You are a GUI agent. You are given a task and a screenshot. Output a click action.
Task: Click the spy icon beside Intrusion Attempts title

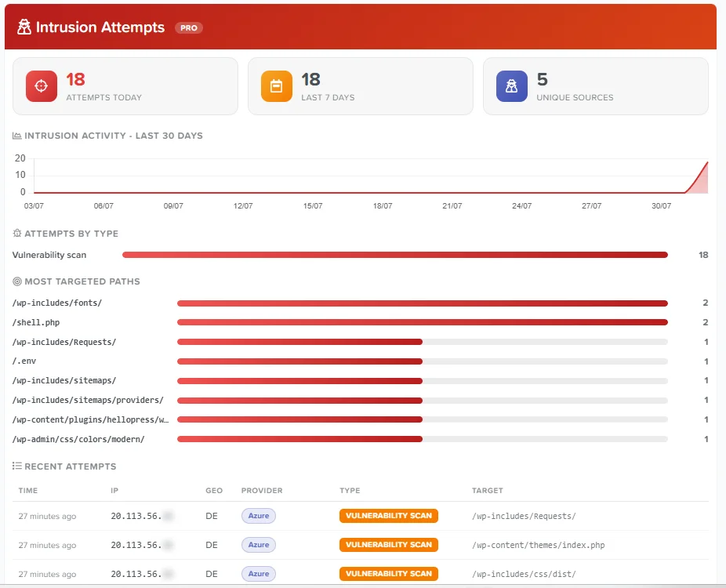point(24,27)
